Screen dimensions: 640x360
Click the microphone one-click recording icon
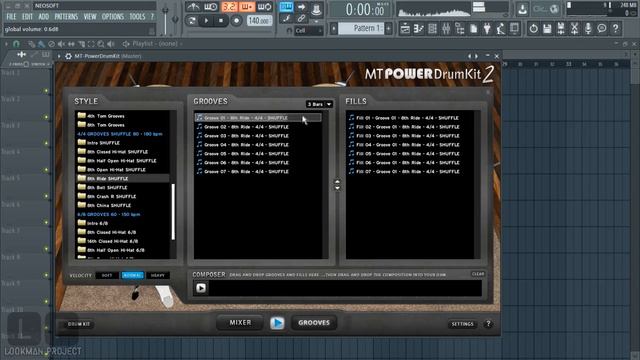click(x=588, y=28)
